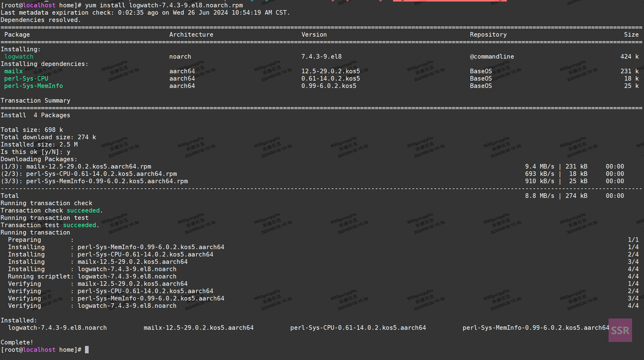Image resolution: width=644 pixels, height=360 pixels.
Task: Click the 'Running transaction check' line
Action: click(x=47, y=203)
